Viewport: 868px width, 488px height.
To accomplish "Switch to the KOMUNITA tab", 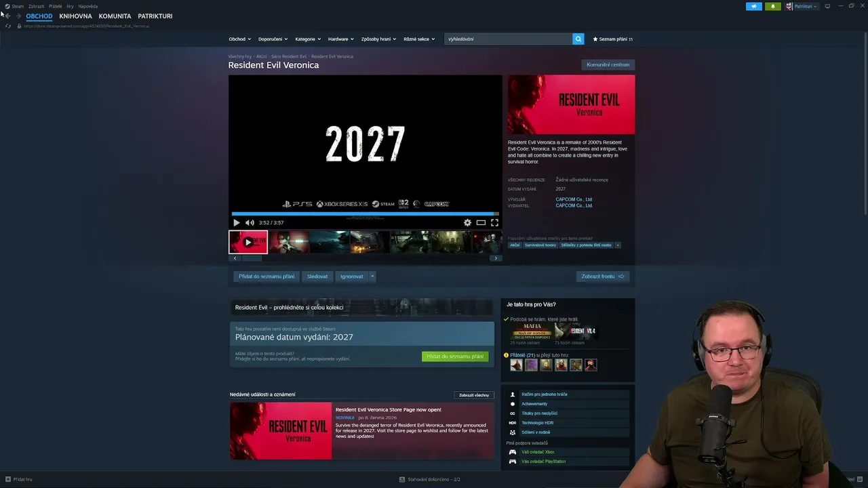I will [115, 16].
